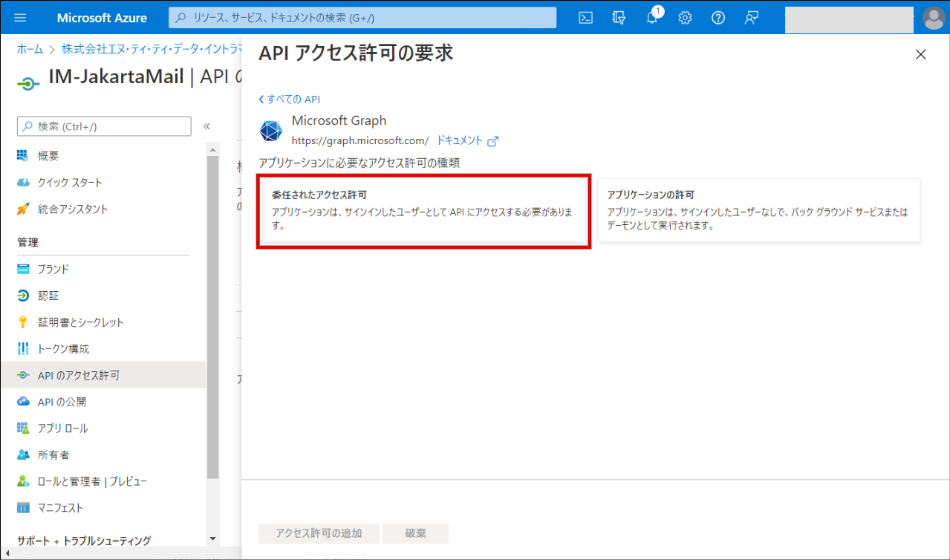Image resolution: width=950 pixels, height=560 pixels.
Task: Click the help question mark icon
Action: pyautogui.click(x=718, y=18)
